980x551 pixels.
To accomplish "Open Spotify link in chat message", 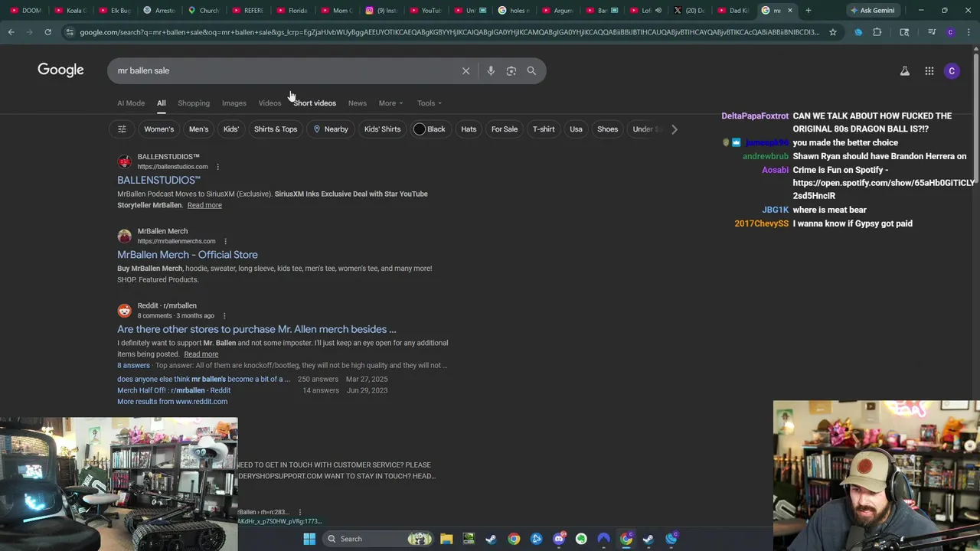I will tap(884, 189).
